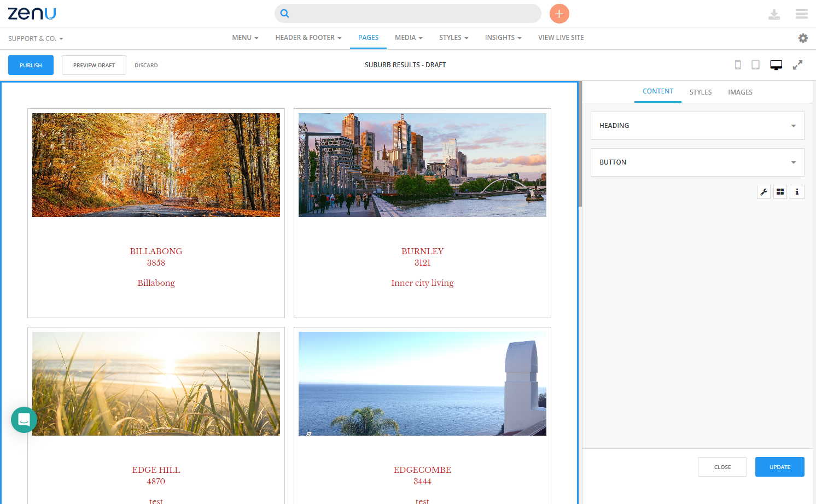
Task: Open the SUPPORT & CO. site dropdown
Action: point(36,39)
